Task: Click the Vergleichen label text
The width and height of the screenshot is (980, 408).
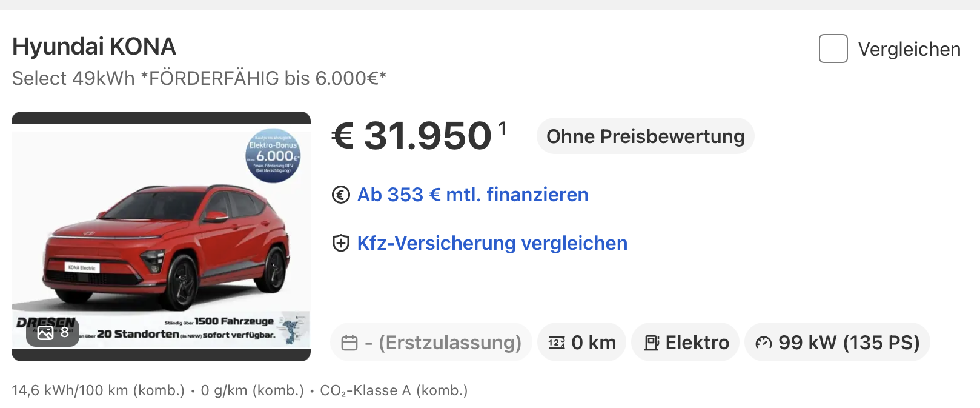Action: tap(909, 49)
